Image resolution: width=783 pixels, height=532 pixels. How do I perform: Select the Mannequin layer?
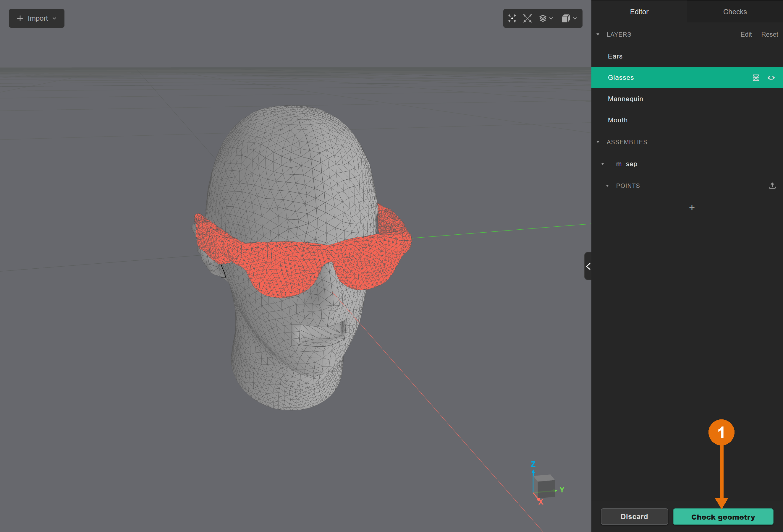pos(687,99)
